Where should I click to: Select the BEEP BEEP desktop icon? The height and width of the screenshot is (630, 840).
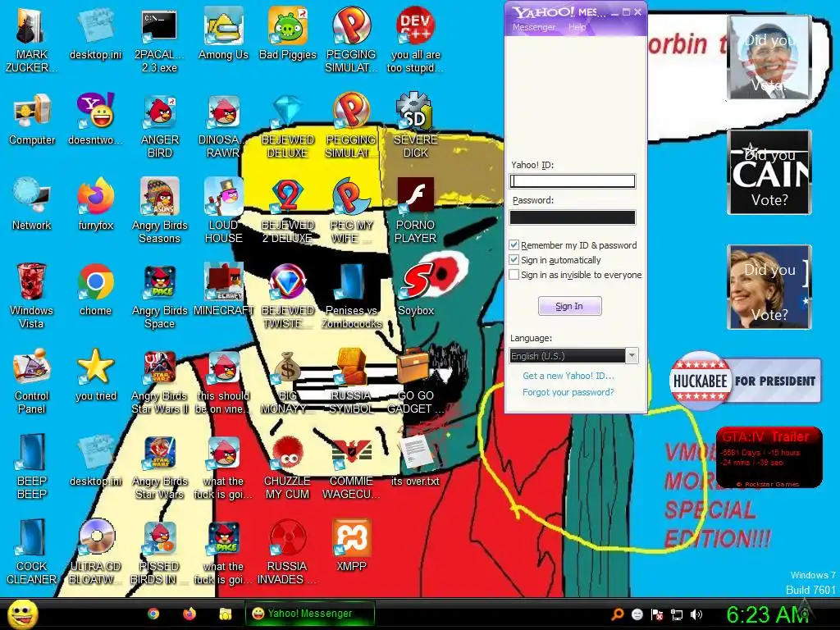[x=32, y=467]
